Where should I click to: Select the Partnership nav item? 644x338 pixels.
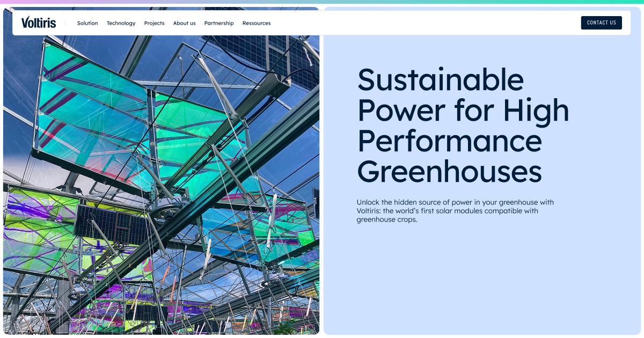pyautogui.click(x=219, y=23)
